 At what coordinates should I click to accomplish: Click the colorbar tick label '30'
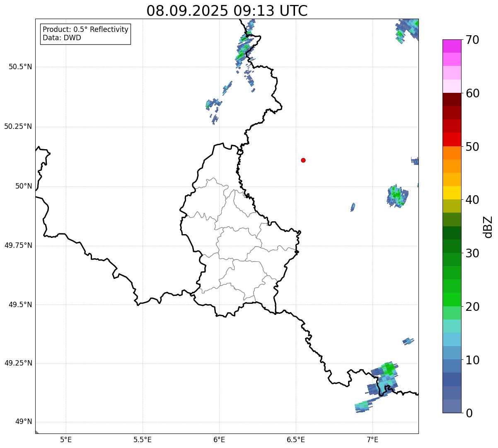[x=472, y=253]
